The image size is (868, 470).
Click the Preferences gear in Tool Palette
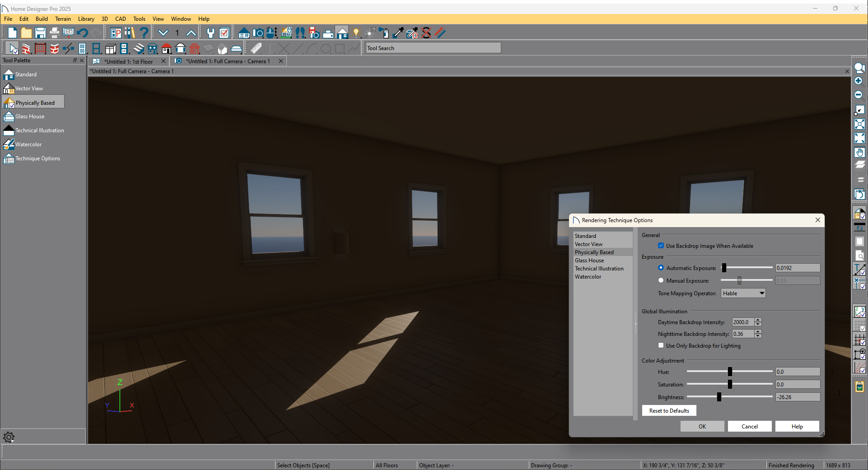[x=9, y=437]
